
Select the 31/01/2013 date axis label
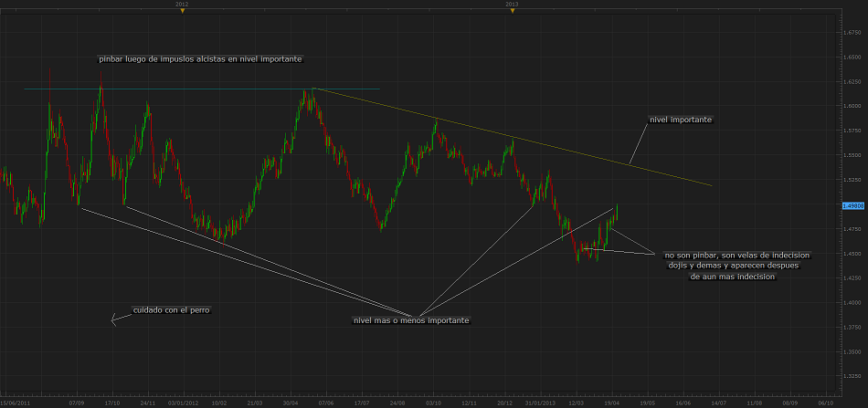[538, 402]
